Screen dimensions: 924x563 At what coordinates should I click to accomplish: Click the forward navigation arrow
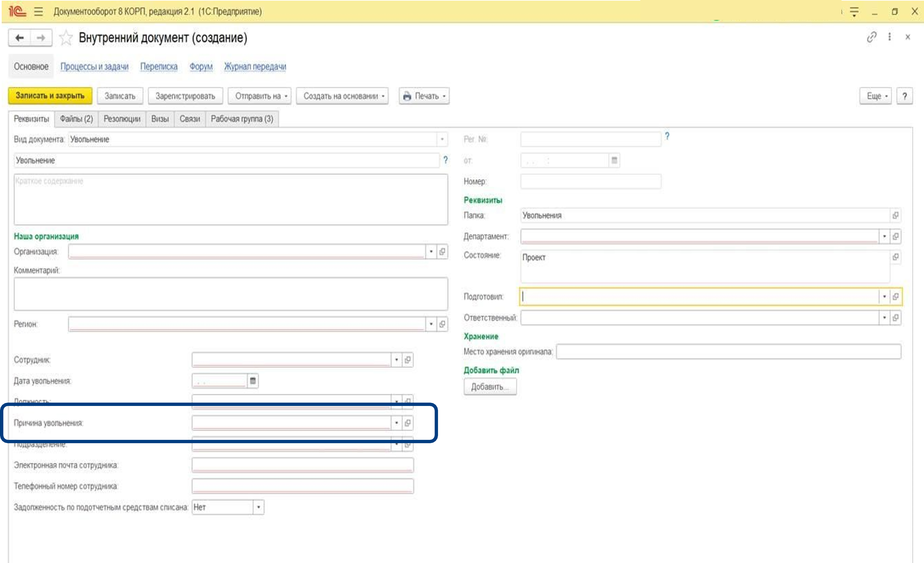click(x=41, y=38)
